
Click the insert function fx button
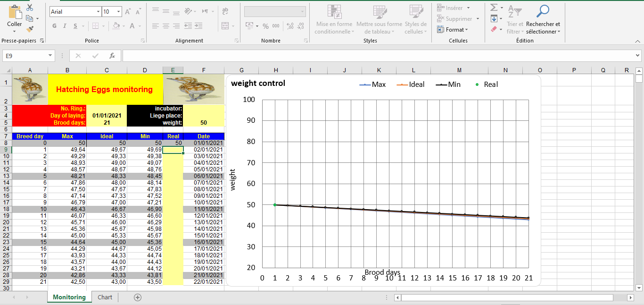tap(112, 56)
